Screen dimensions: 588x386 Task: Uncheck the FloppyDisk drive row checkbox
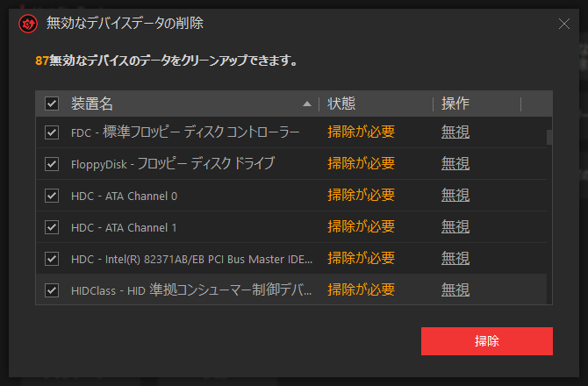(x=52, y=164)
